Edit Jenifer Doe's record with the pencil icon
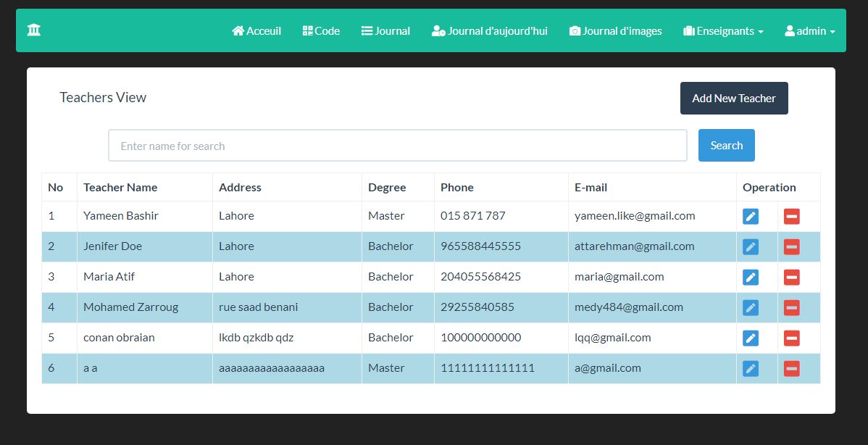Screen dimensions: 868x445 (750, 247)
